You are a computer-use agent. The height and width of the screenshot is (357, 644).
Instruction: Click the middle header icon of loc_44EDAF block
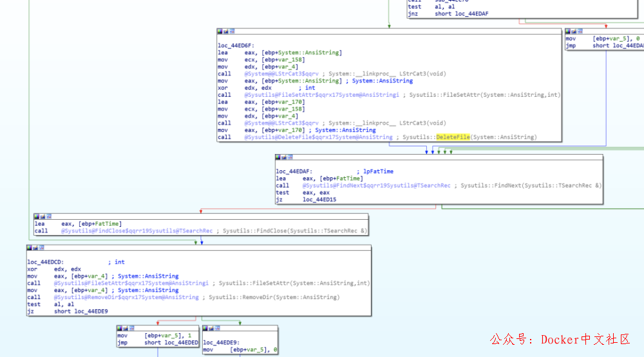[284, 157]
